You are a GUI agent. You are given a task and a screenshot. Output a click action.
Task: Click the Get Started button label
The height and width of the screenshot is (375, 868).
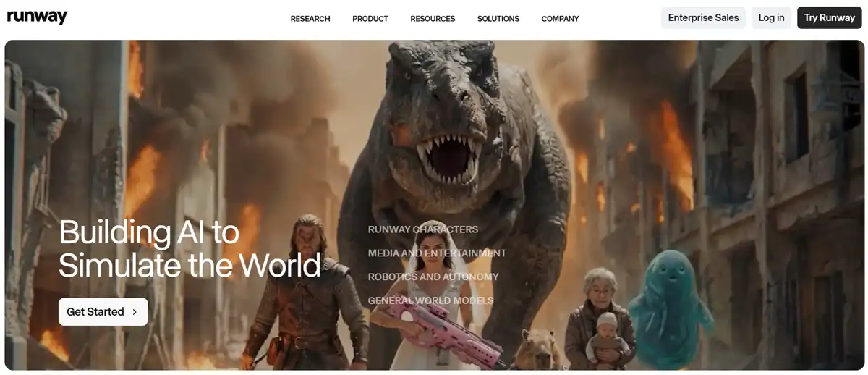click(95, 312)
